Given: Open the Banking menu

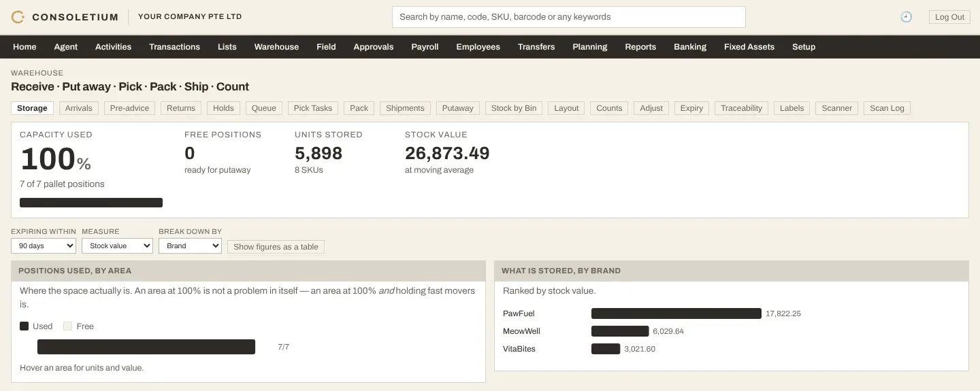Looking at the screenshot, I should [x=690, y=47].
